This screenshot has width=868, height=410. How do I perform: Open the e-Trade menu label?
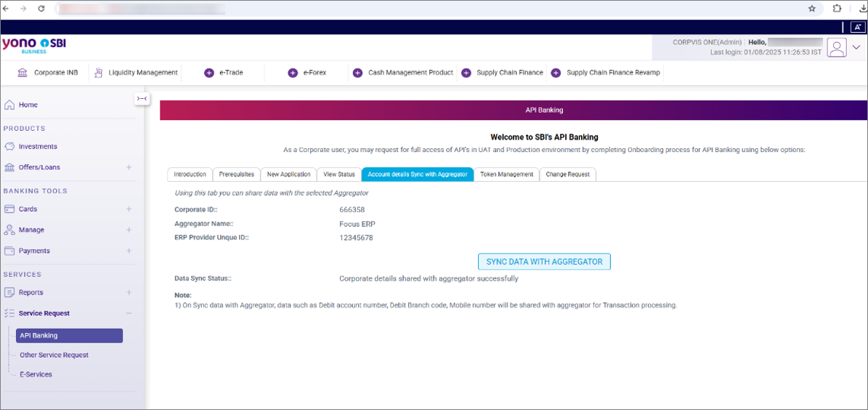231,73
